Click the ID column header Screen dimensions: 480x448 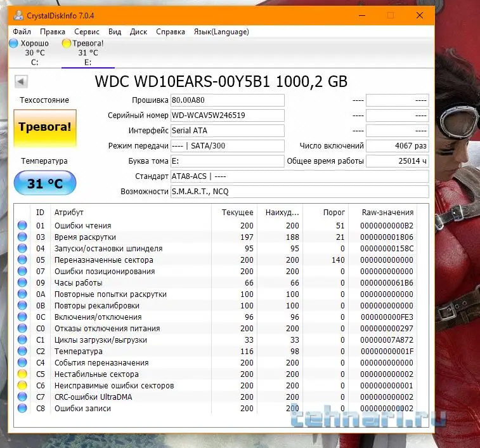tap(40, 213)
